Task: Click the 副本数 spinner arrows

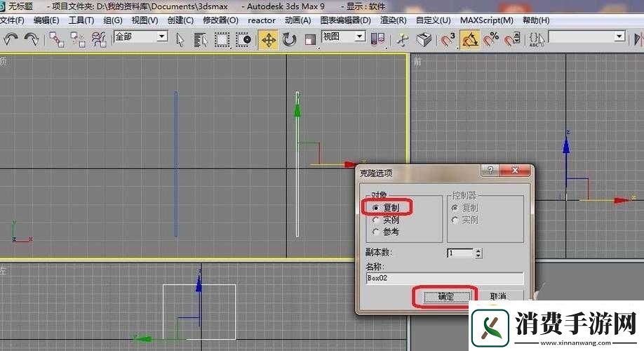Action: pos(478,253)
